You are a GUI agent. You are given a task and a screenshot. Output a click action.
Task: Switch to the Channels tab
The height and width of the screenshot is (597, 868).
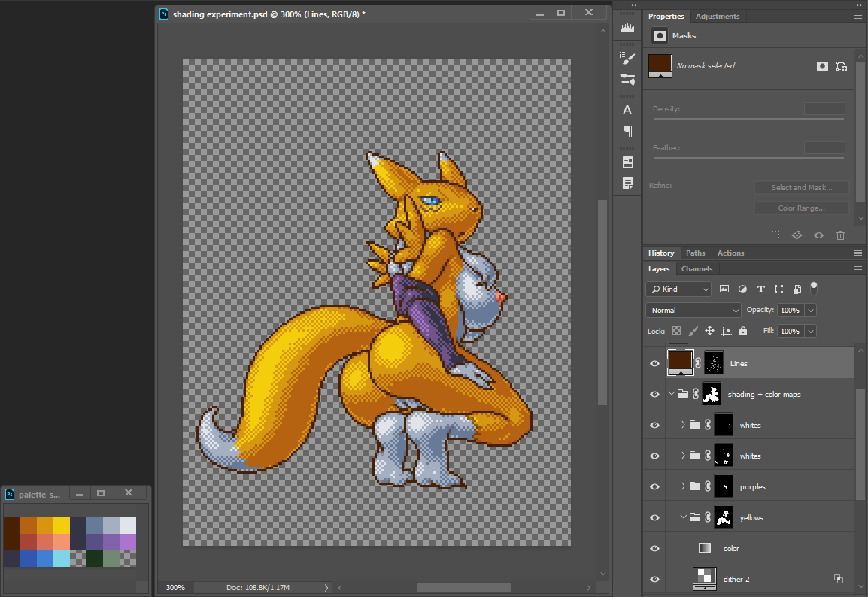point(697,269)
